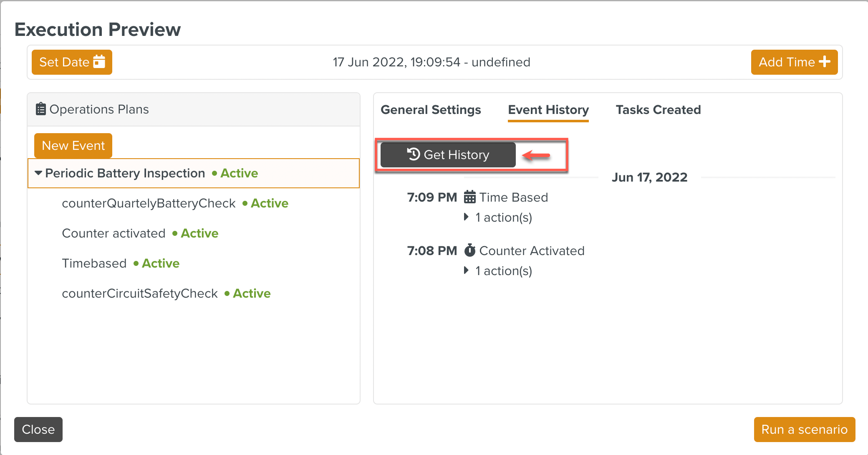This screenshot has height=455, width=868.
Task: Collapse Periodic Battery Inspection plan
Action: (x=38, y=173)
